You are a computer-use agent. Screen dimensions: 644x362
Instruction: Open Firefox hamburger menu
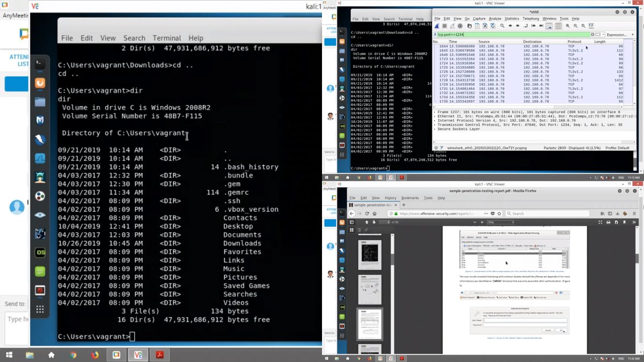pyautogui.click(x=634, y=213)
